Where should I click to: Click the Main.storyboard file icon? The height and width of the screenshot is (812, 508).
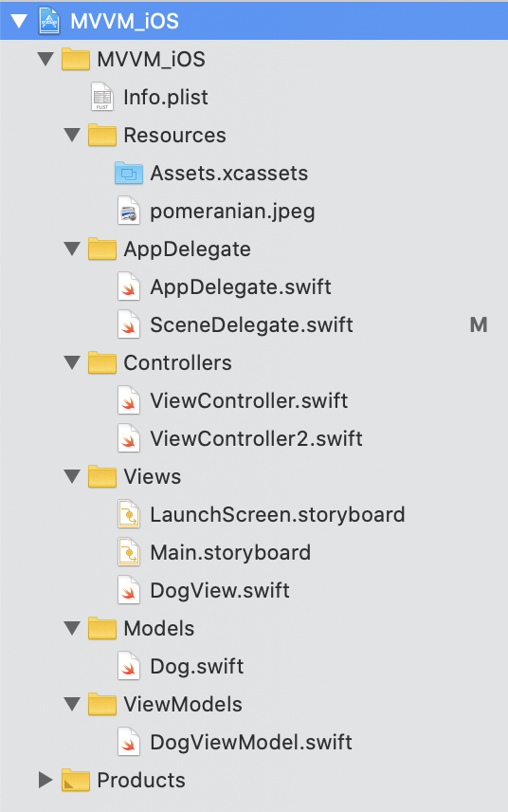(128, 552)
